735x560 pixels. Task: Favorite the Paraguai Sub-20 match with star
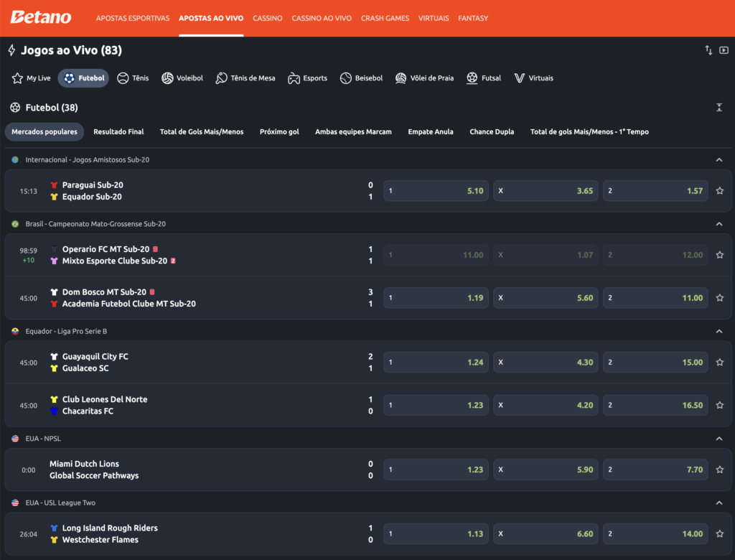(x=719, y=191)
